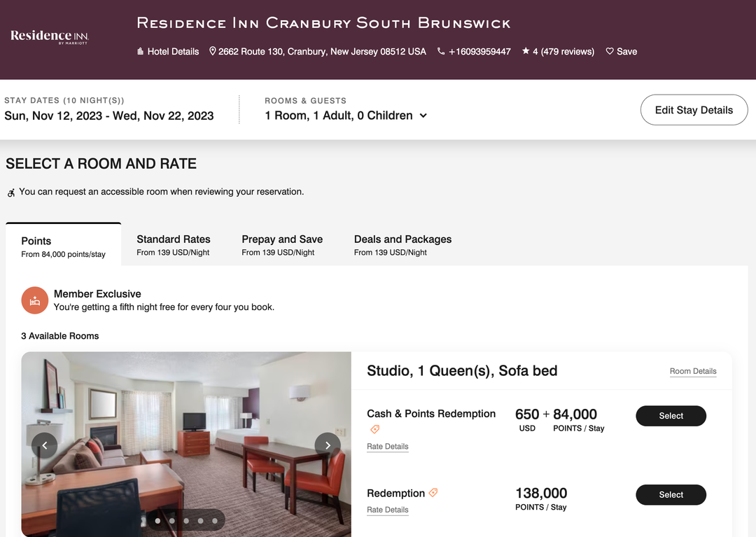Screen dimensions: 756x537
Task: Select the Prepay and Save tab
Action: (282, 239)
